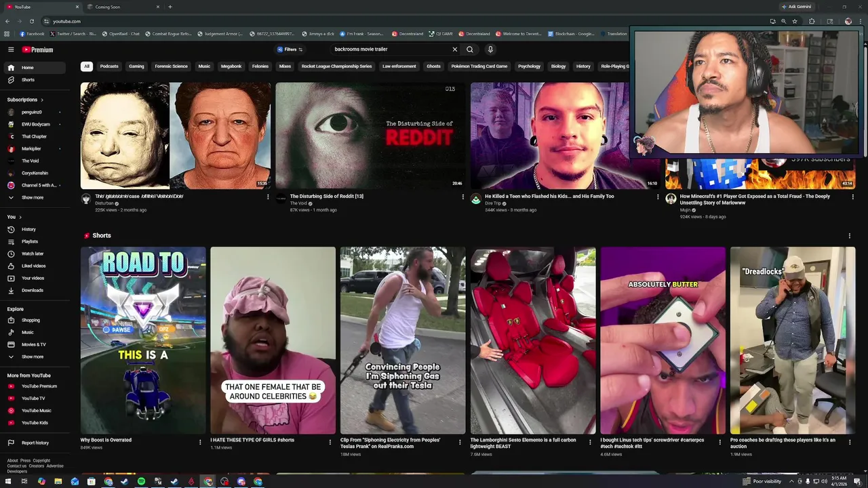Open YouTube Music in the sidebar
The height and width of the screenshot is (488, 868).
point(34,411)
